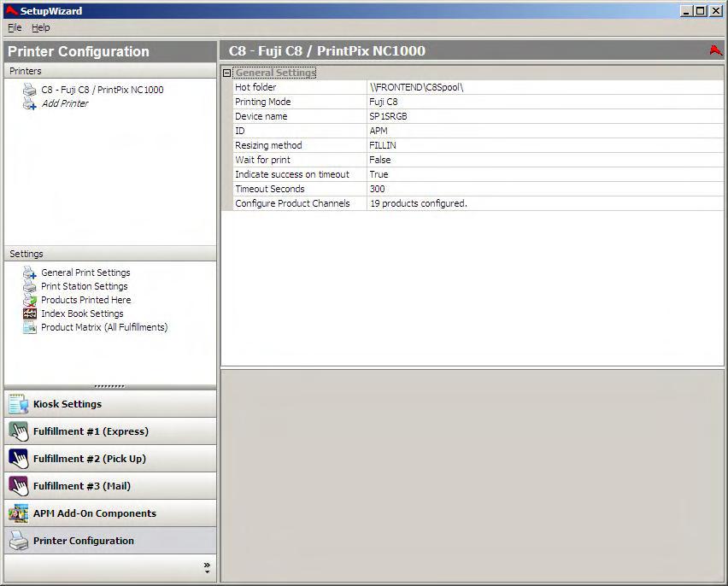Click the Kiosk Settings notepad icon
Image resolution: width=728 pixels, height=586 pixels.
click(19, 404)
